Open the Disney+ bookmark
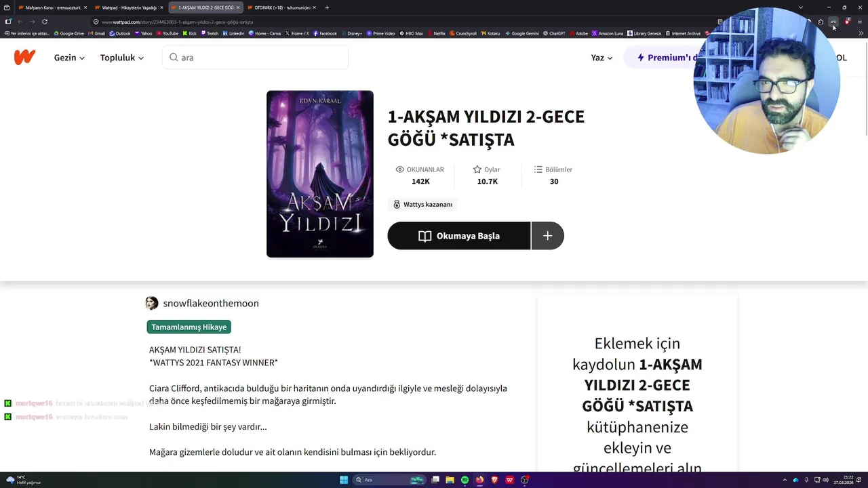The image size is (868, 488). click(x=352, y=33)
